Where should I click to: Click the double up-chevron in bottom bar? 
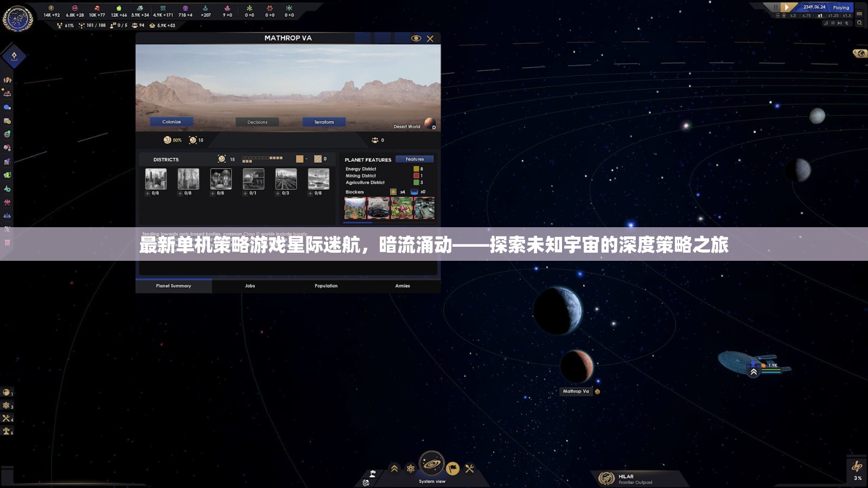pyautogui.click(x=394, y=468)
